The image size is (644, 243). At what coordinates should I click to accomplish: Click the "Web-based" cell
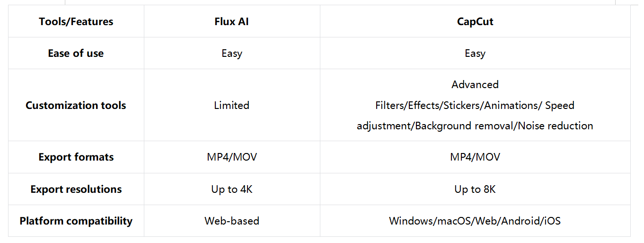pyautogui.click(x=231, y=221)
